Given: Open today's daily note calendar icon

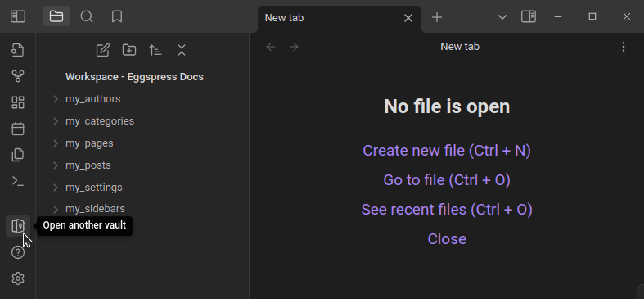Looking at the screenshot, I should coord(18,129).
